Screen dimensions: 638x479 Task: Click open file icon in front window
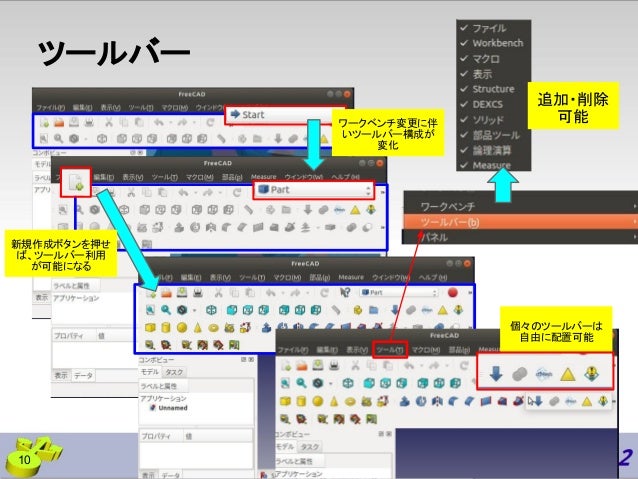302,365
